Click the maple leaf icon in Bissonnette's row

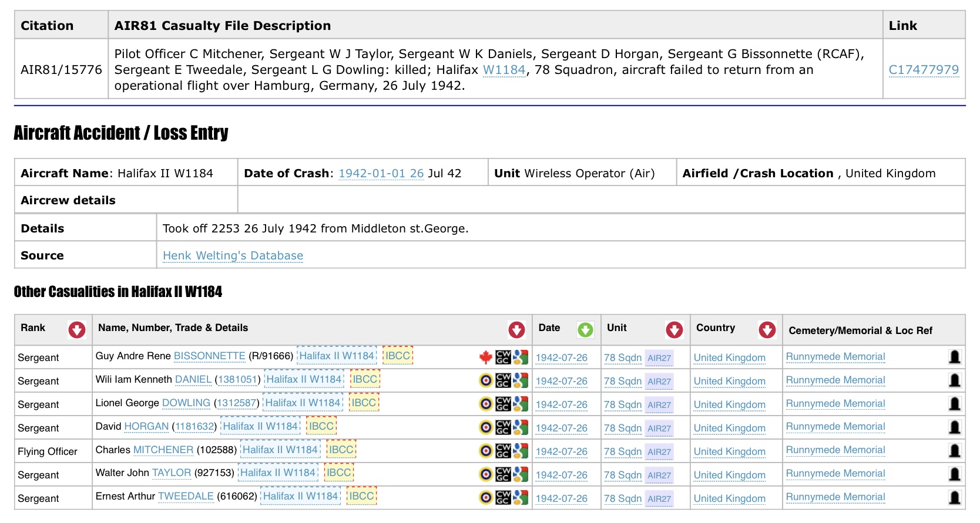tap(485, 357)
